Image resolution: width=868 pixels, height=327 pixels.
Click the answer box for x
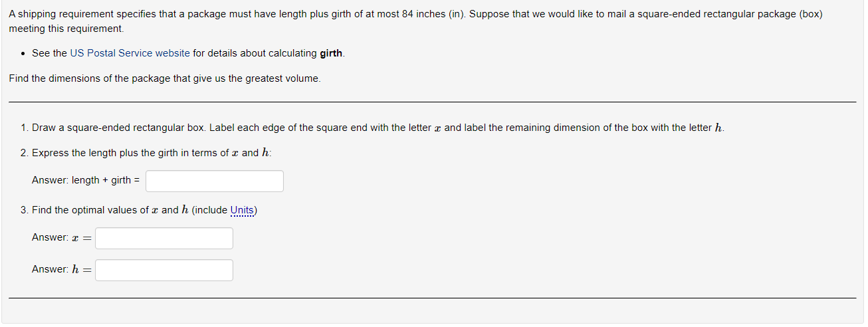point(164,238)
